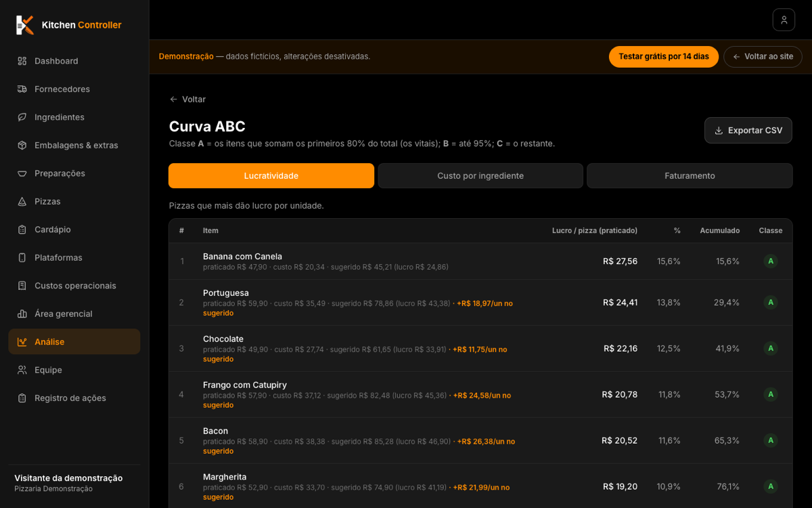The height and width of the screenshot is (508, 812).
Task: Open Fornecedores in the sidebar
Action: tap(74, 89)
